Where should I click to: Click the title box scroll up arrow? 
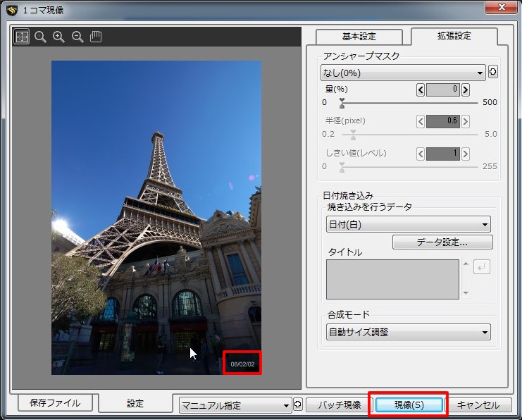[466, 264]
